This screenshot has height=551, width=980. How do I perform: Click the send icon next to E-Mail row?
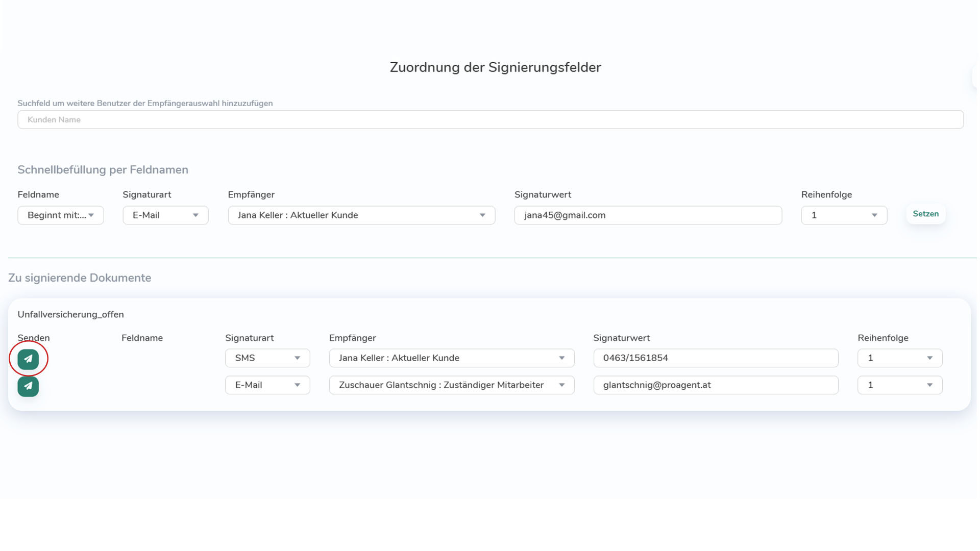coord(28,386)
